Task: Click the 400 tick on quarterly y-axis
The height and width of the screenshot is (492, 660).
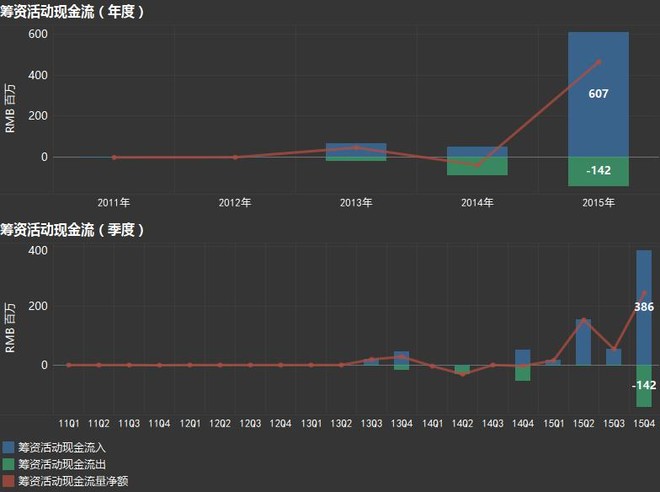Action: (x=38, y=250)
